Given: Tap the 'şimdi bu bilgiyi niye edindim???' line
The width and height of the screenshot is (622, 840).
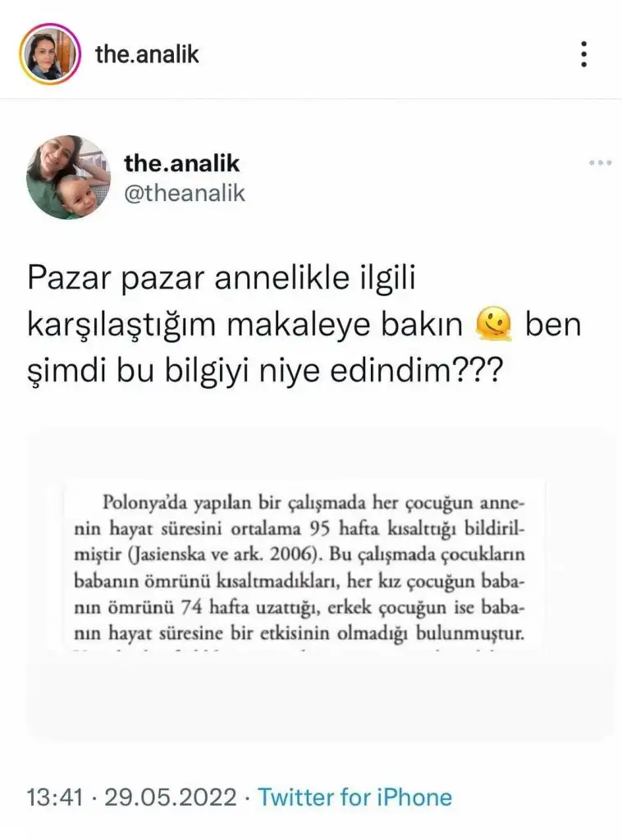Looking at the screenshot, I should pyautogui.click(x=266, y=372).
